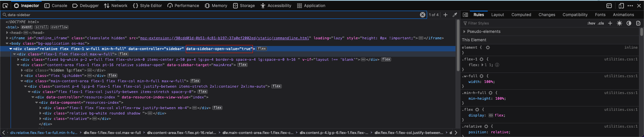Open the Memory tab
644x137 pixels.
(x=216, y=6)
